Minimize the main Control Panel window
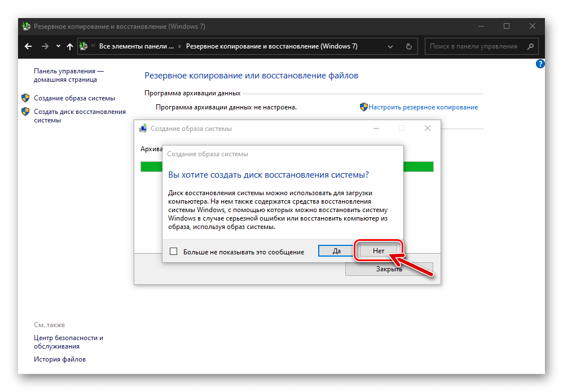Screen dimensions: 563x392 (481, 26)
